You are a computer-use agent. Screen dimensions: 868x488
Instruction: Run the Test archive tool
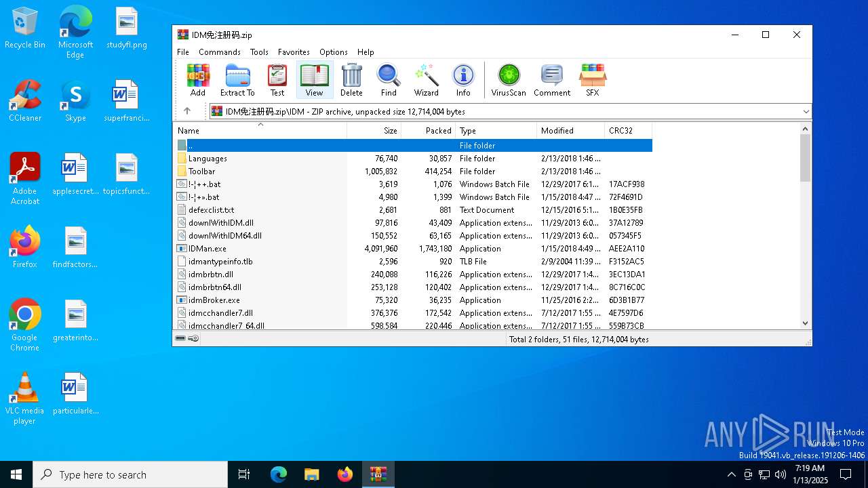[x=277, y=80]
